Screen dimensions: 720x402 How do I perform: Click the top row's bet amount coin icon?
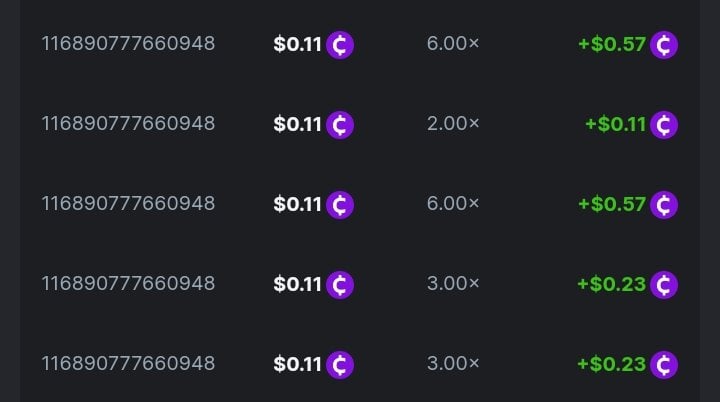coord(340,45)
